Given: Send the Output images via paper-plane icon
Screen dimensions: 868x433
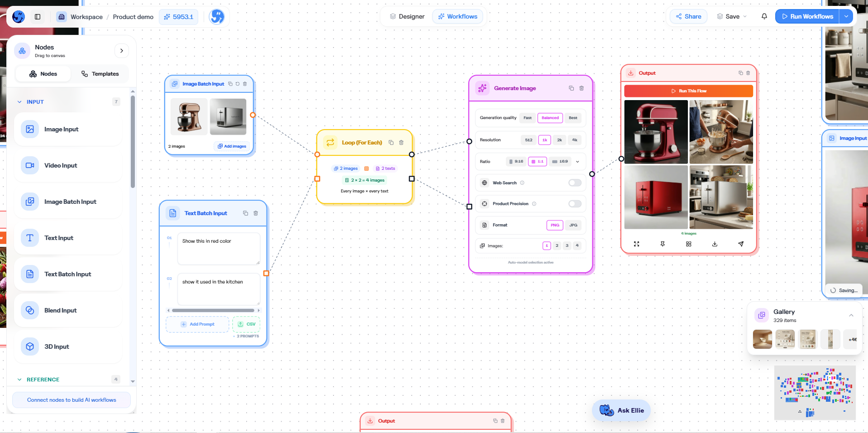Looking at the screenshot, I should (741, 244).
